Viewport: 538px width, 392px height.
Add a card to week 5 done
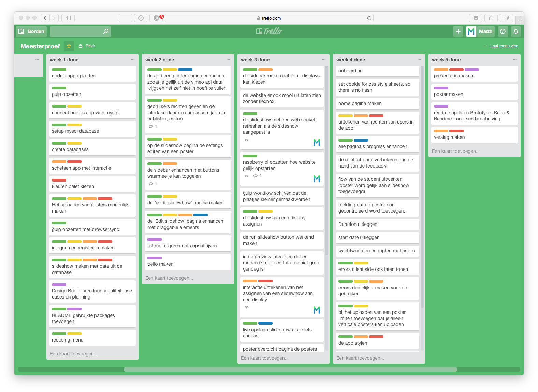(x=456, y=151)
